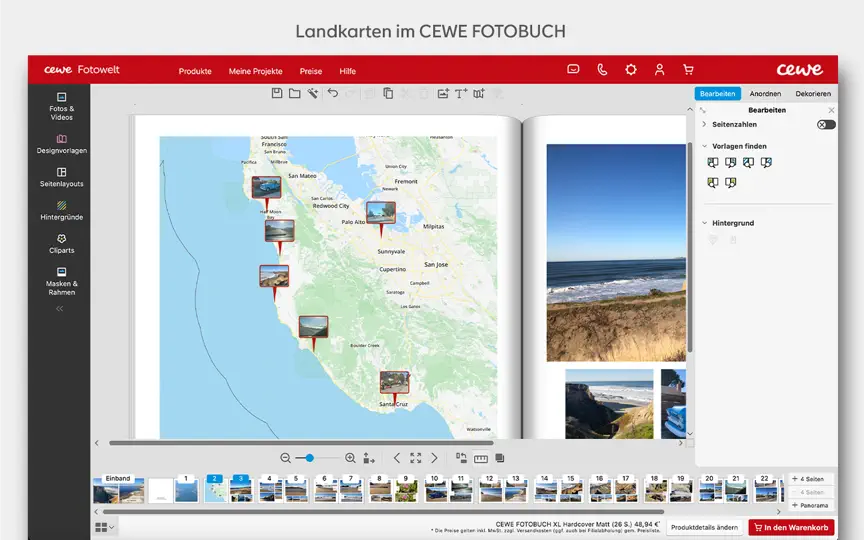Viewport: 864px width, 540px height.
Task: Undo the last action
Action: tap(332, 93)
